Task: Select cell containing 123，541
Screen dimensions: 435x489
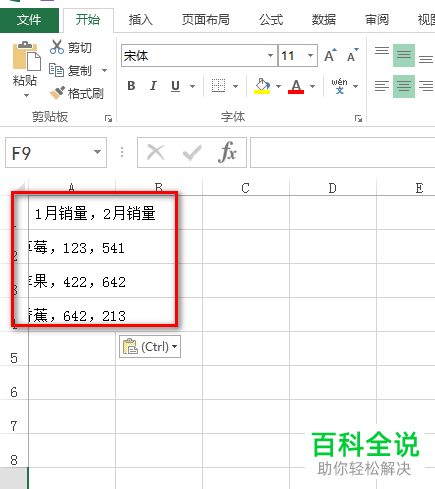Action: (x=72, y=247)
